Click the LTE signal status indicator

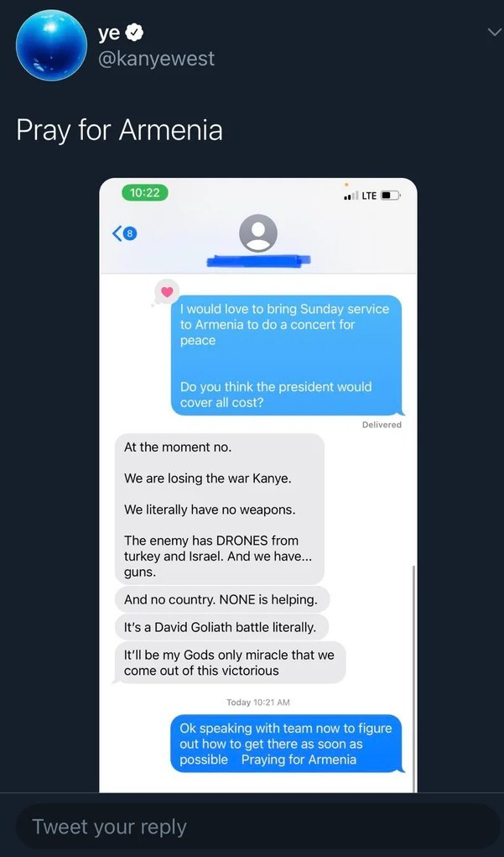coord(361,195)
